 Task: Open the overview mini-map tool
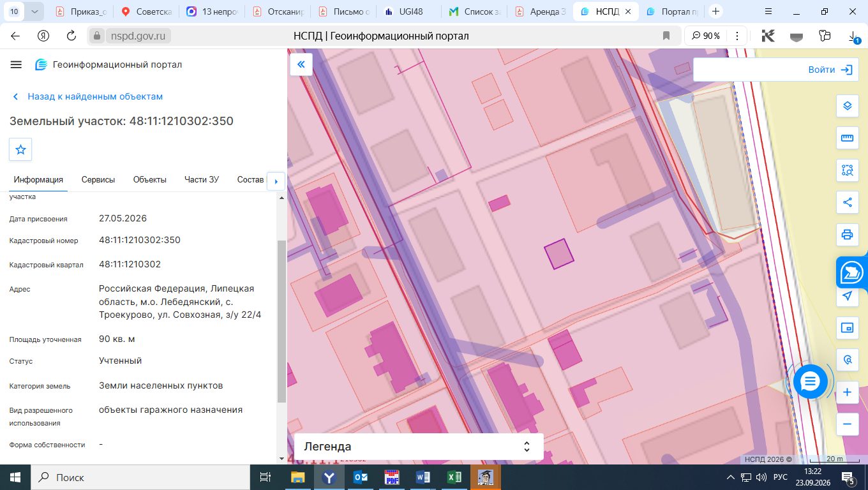point(847,328)
